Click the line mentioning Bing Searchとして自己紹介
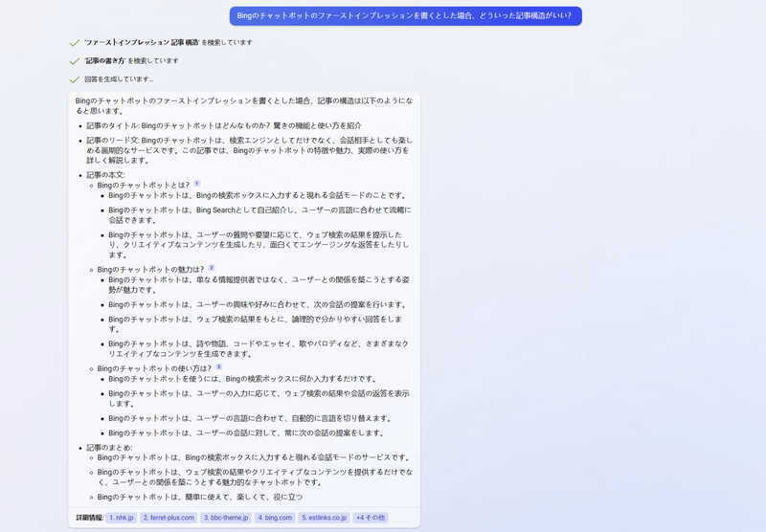766x532 pixels. (259, 214)
